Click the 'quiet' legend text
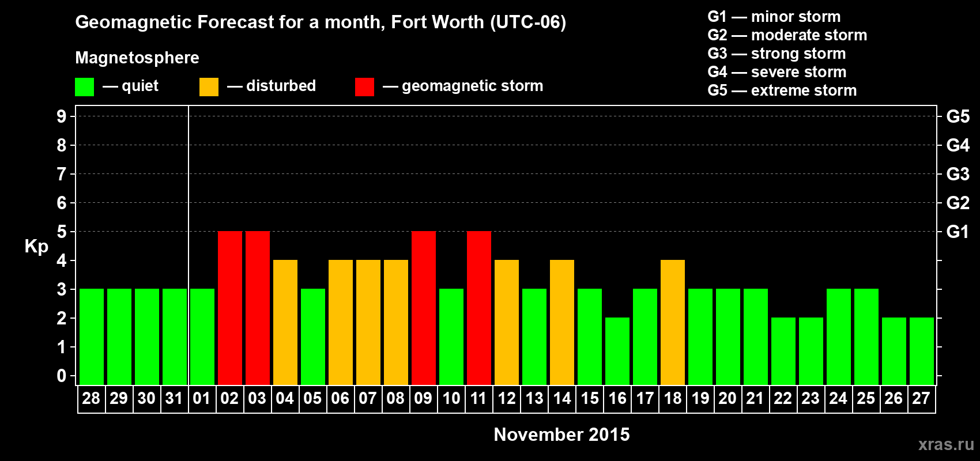Screen dimensions: 980x461 [140, 86]
